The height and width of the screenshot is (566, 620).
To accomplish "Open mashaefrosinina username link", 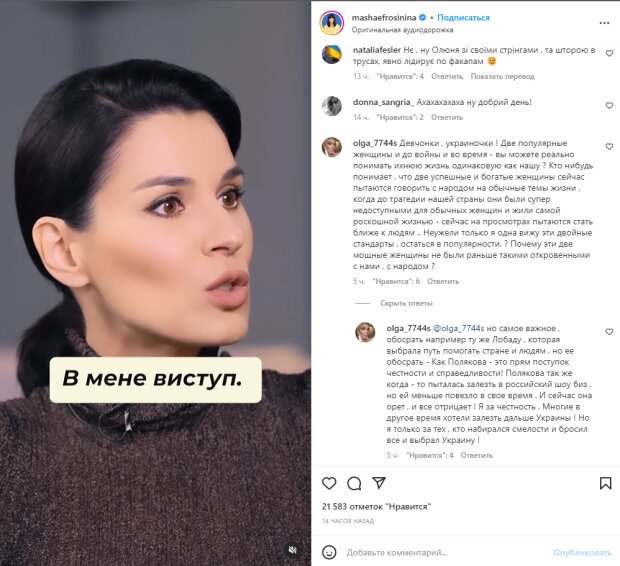I will [x=384, y=17].
